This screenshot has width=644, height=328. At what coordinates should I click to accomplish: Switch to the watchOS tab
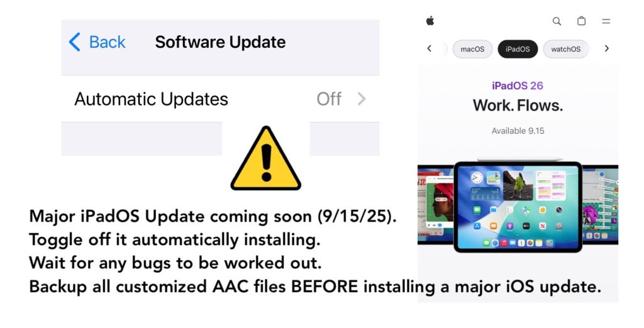coord(565,49)
